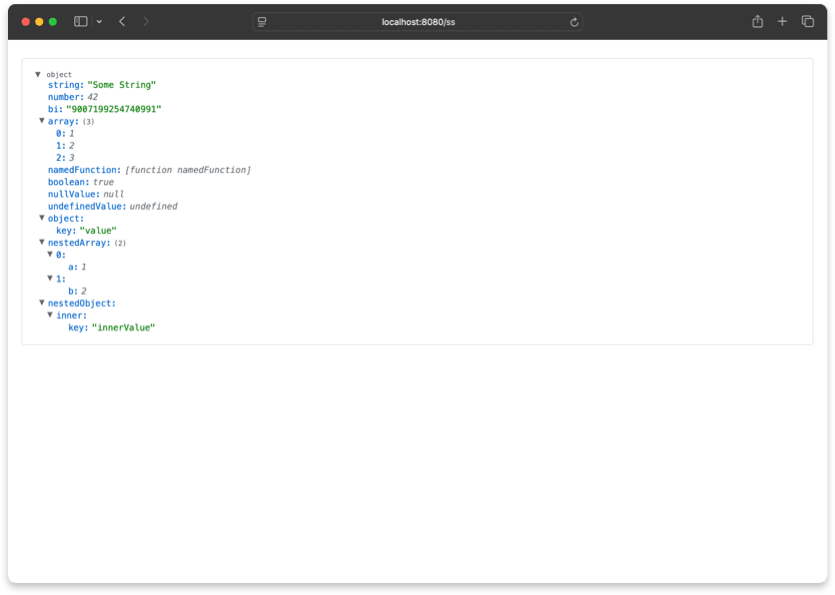Screen dimensions: 835x595
Task: Click the localhost:8080 address bar
Action: click(x=417, y=20)
